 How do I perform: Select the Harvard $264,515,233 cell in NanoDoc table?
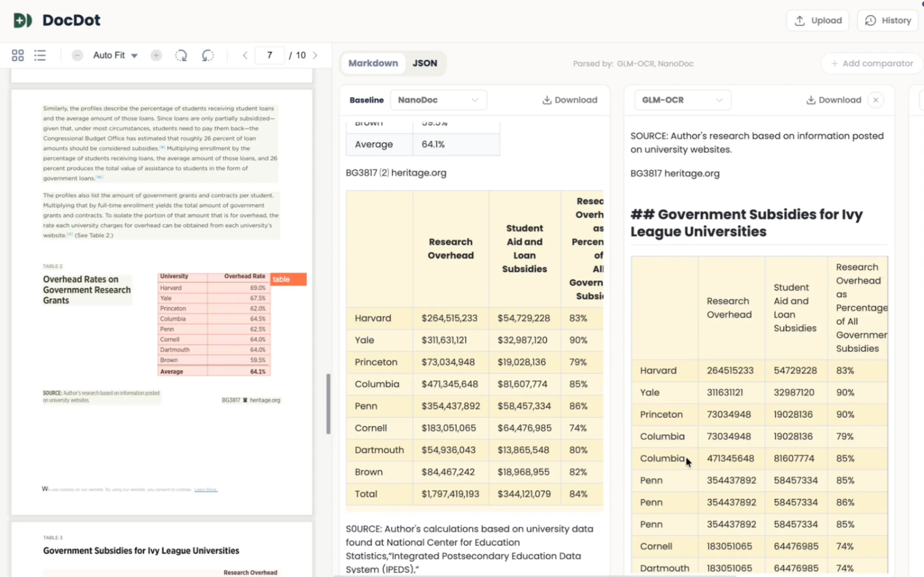(451, 318)
